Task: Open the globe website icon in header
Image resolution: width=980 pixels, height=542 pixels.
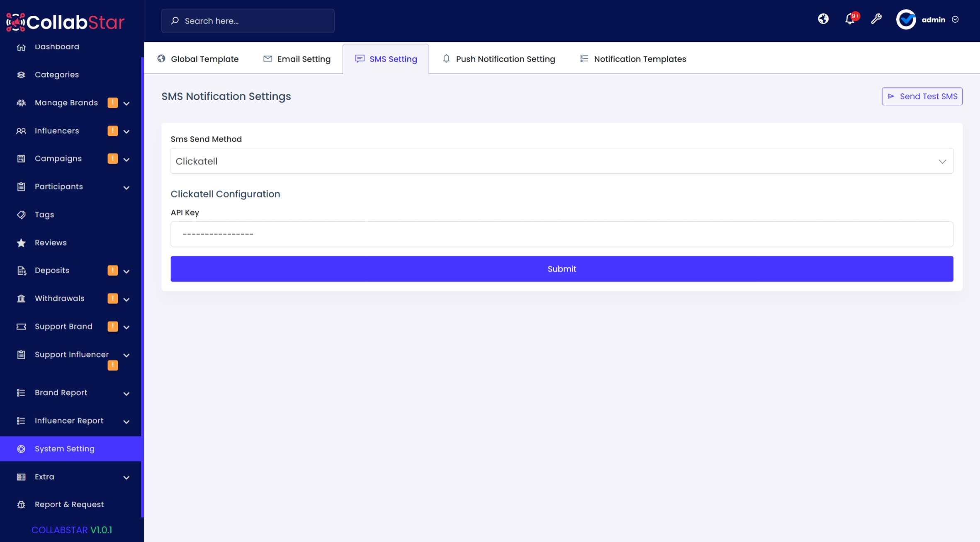Action: pyautogui.click(x=823, y=19)
